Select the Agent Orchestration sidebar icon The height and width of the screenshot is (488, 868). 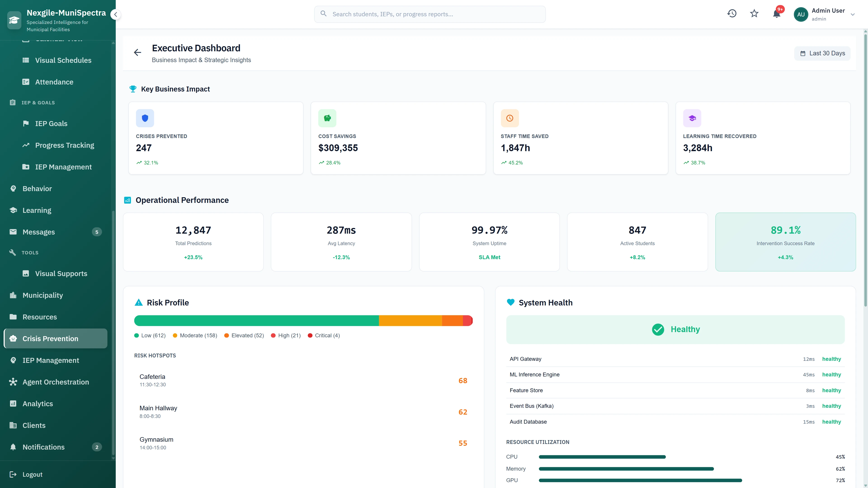[x=13, y=382]
